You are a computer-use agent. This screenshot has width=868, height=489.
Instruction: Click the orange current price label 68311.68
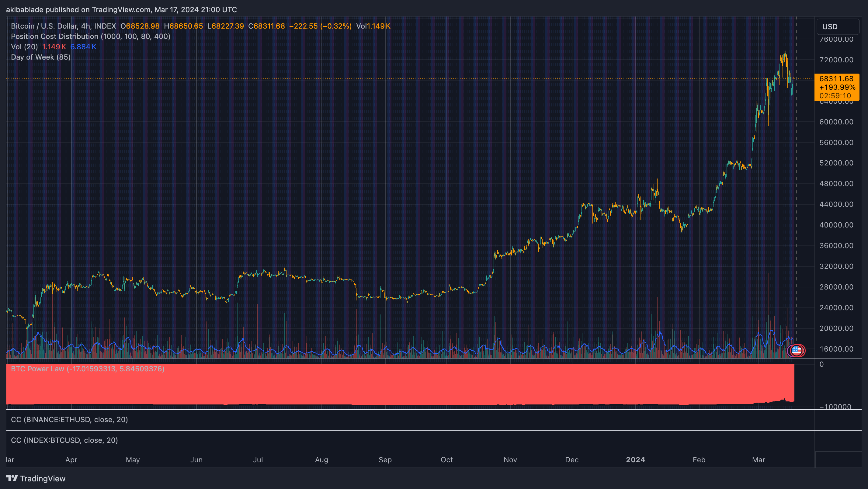(x=836, y=79)
